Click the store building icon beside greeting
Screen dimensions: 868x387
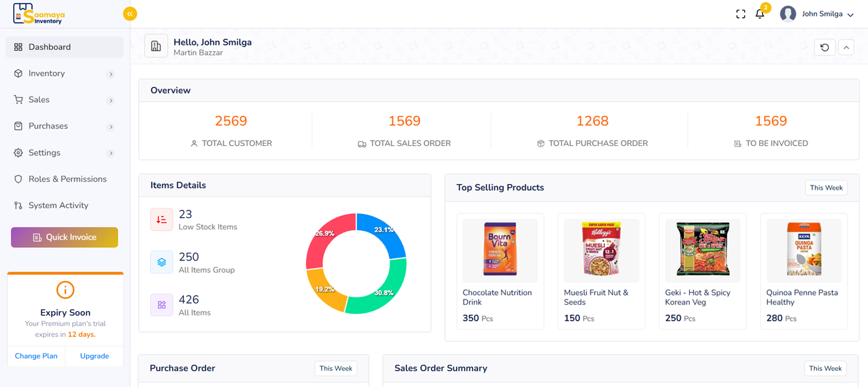156,46
